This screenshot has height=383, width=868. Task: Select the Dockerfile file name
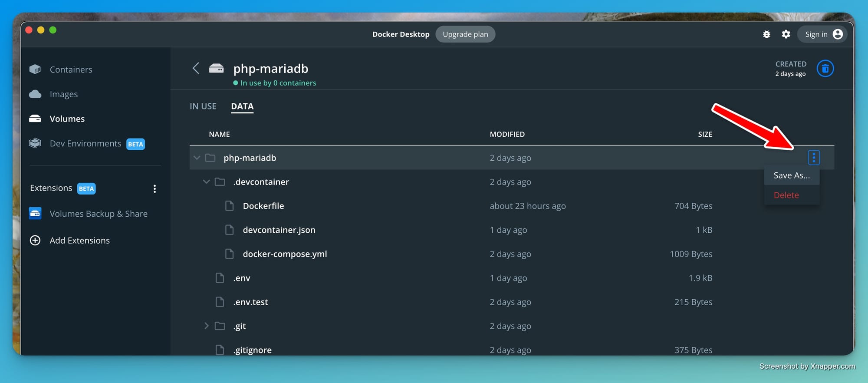263,206
